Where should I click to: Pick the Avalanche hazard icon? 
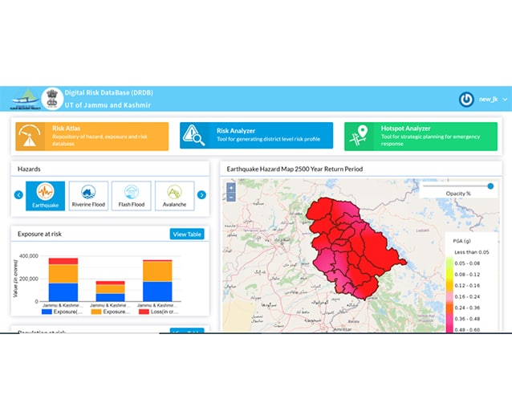coord(174,194)
